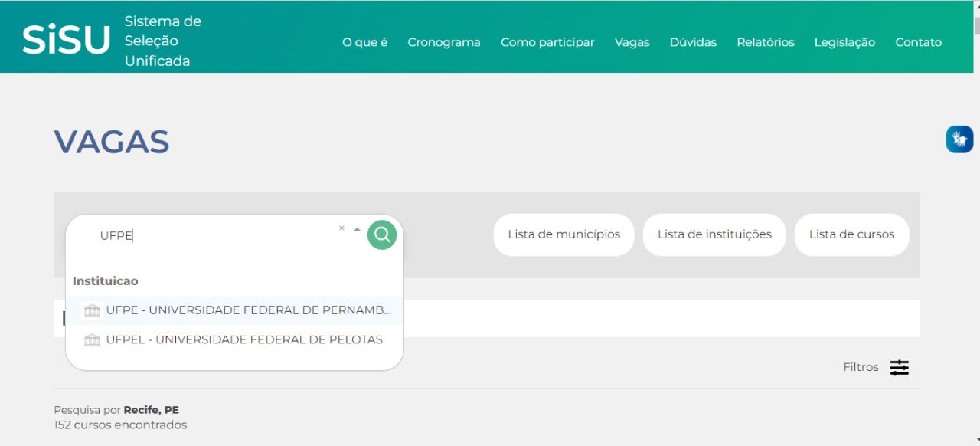The width and height of the screenshot is (980, 446).
Task: Focus the search field containing UFPE
Action: tap(214, 235)
